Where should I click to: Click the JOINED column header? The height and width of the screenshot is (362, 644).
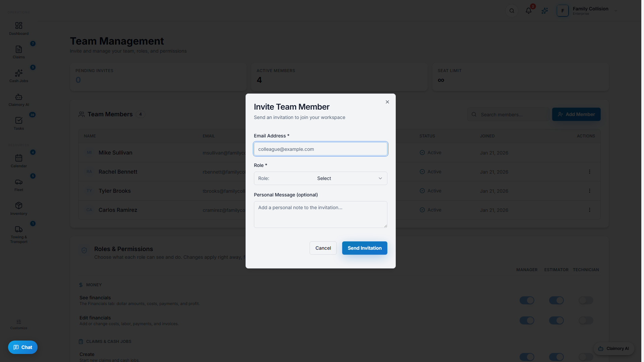[x=487, y=136]
